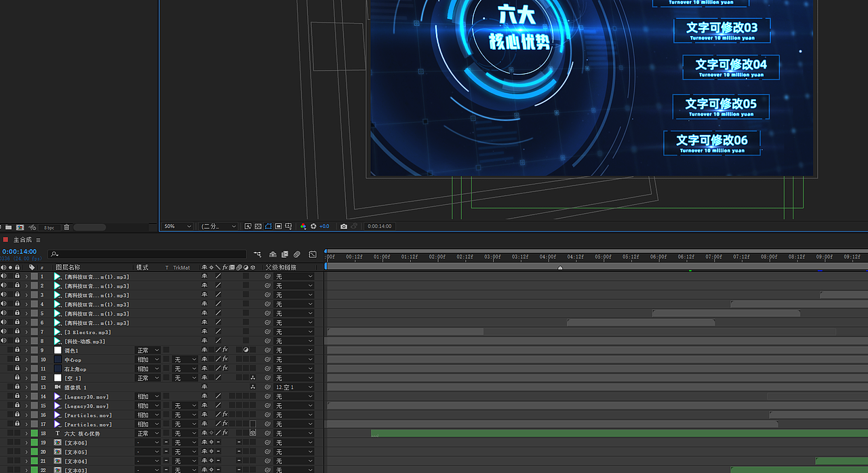
Task: Open parent dropdown of layer 1
Action: click(x=294, y=277)
